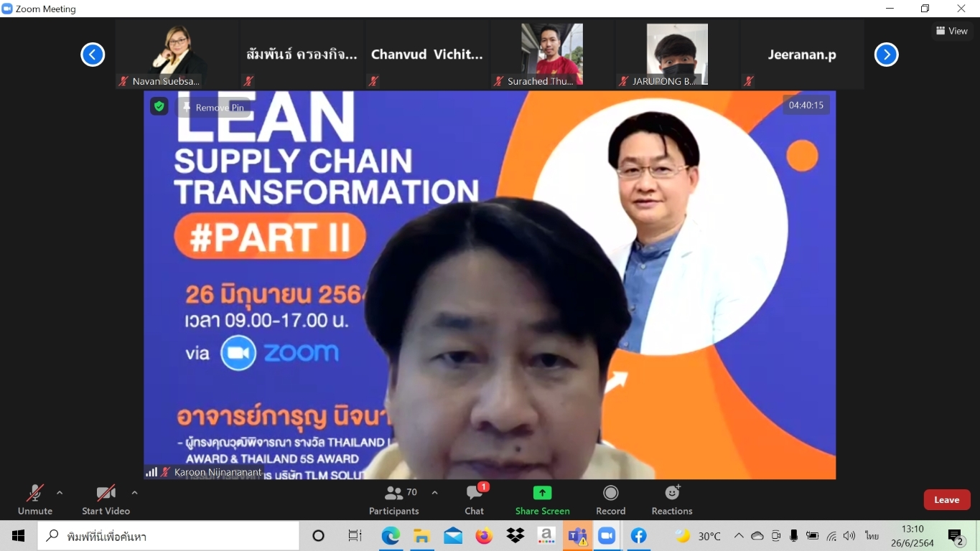
Task: Open Wi-Fi network tray icon
Action: 831,536
